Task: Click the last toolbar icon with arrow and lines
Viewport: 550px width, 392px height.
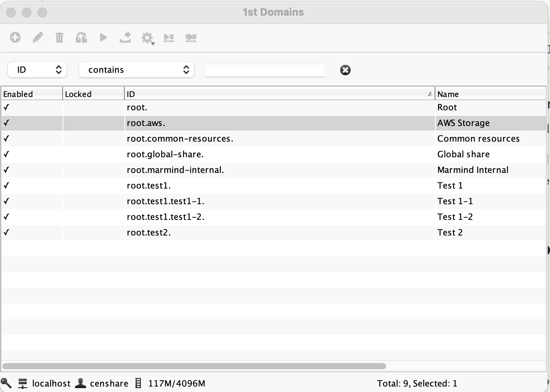Action: (191, 38)
